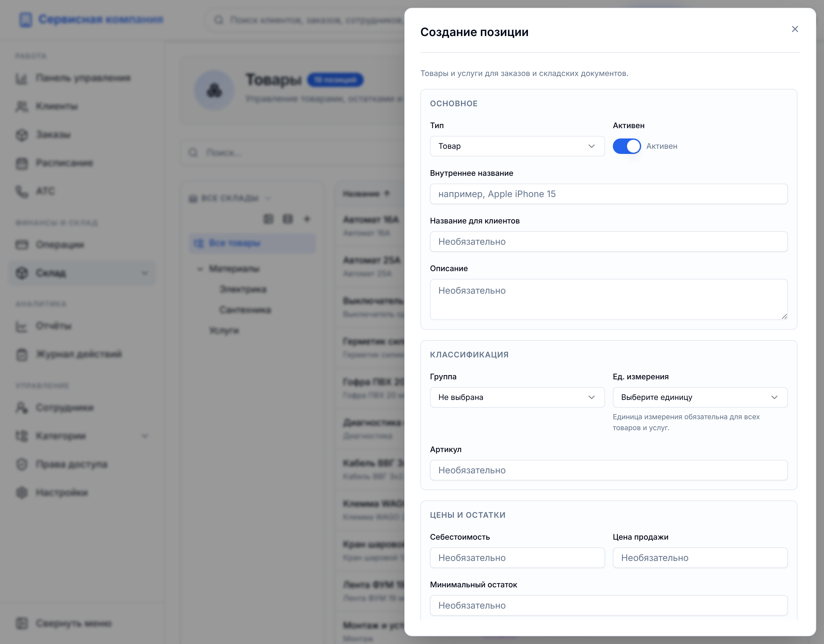Click the Сервисная компания logo icon
824x644 pixels.
point(26,20)
